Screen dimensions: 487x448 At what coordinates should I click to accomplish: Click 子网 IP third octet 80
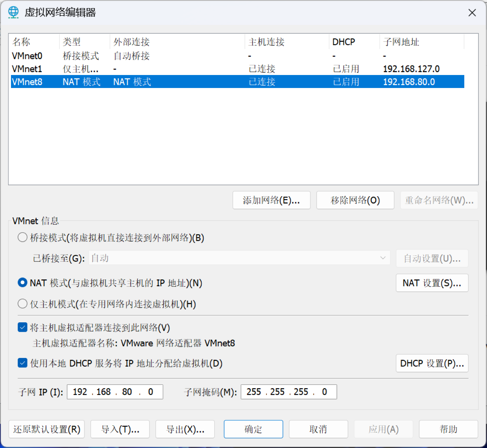[127, 392]
